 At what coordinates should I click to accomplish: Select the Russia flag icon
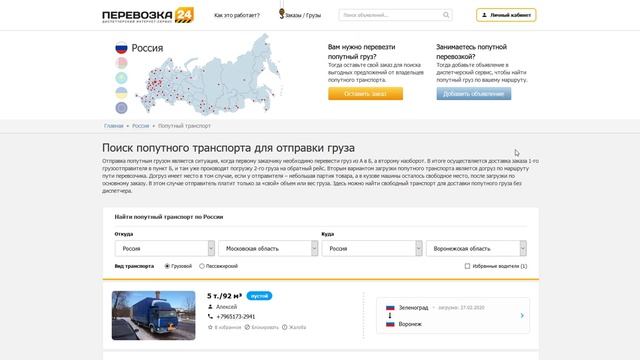tap(121, 48)
